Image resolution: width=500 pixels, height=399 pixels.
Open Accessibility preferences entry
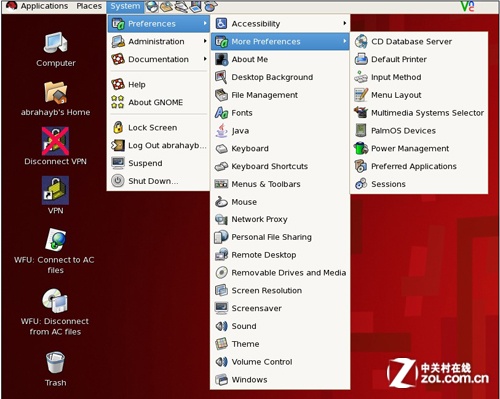(x=280, y=24)
